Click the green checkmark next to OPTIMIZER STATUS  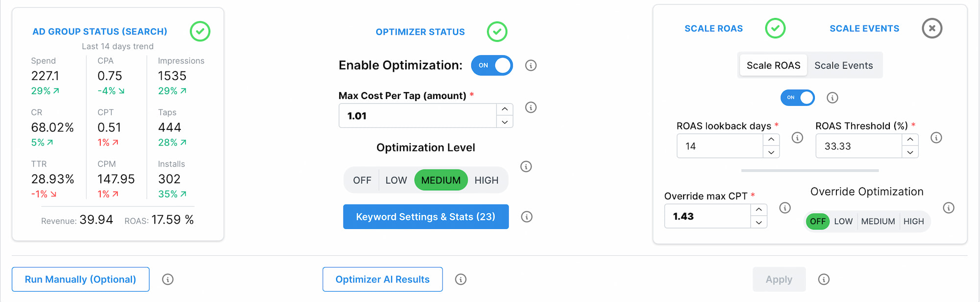pyautogui.click(x=497, y=31)
